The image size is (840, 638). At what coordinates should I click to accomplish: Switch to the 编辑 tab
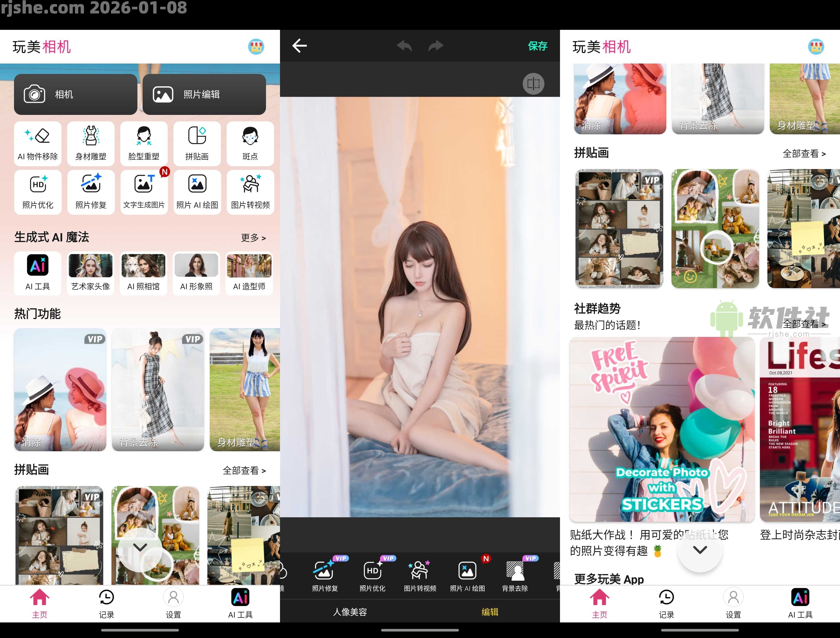coord(490,612)
